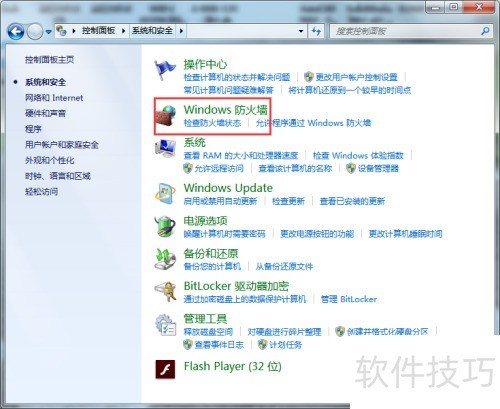Viewport: 500px width, 409px height.
Task: Click 检查更新 link
Action: (288, 201)
